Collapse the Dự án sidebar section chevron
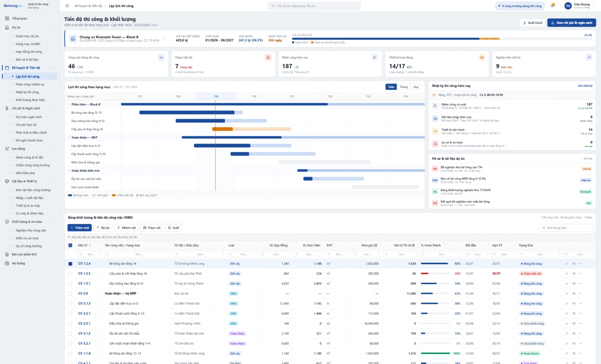 pos(53,28)
